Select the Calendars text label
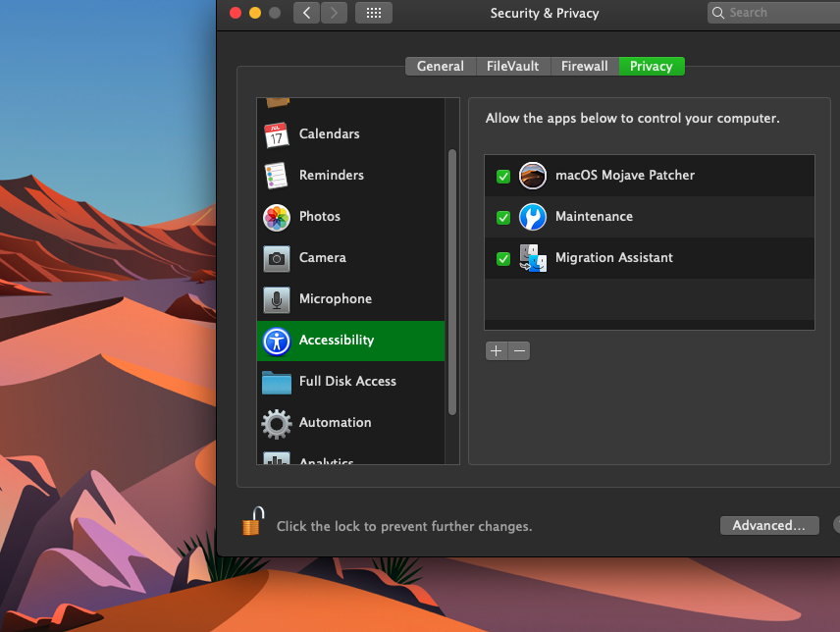The height and width of the screenshot is (632, 840). click(x=329, y=133)
